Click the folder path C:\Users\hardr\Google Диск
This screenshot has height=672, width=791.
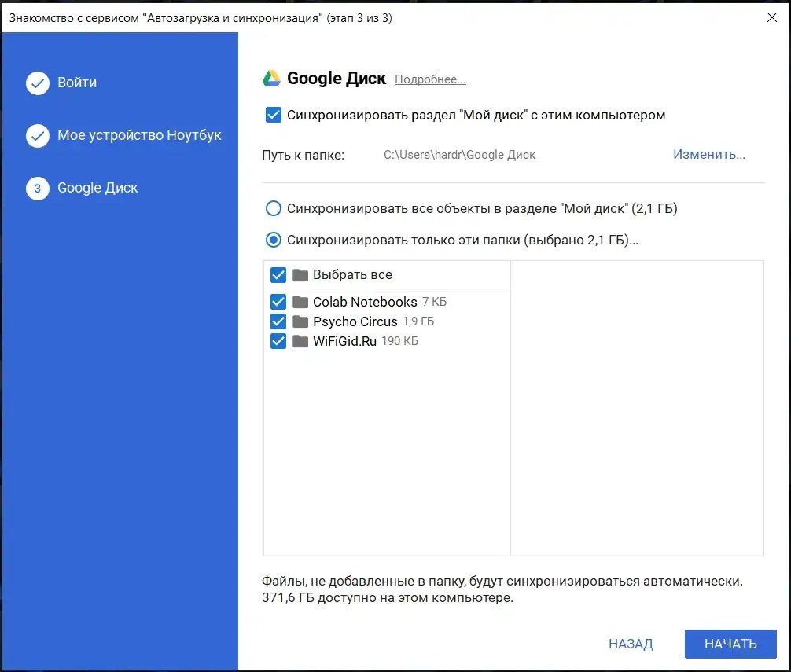coord(459,155)
